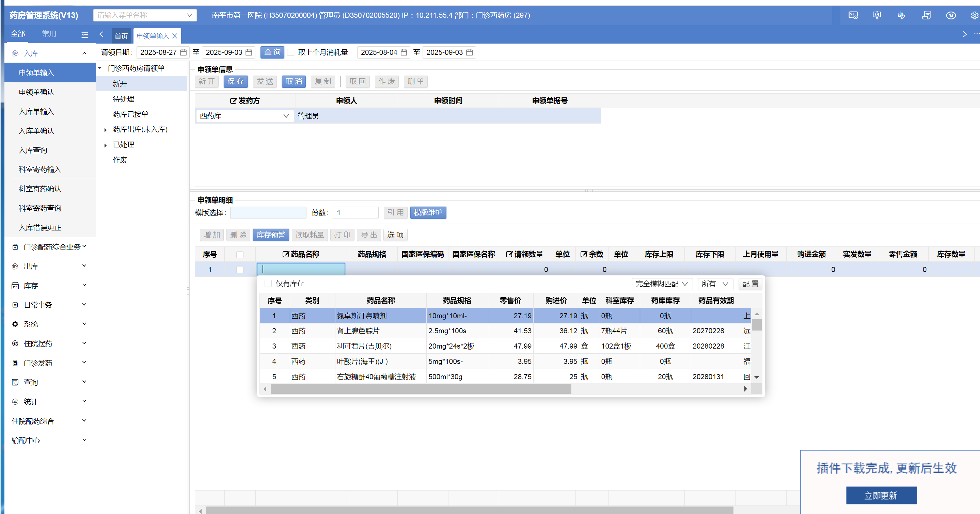This screenshot has height=514, width=980.
Task: Open calendar for 2025-08-27 start date
Action: pos(184,52)
